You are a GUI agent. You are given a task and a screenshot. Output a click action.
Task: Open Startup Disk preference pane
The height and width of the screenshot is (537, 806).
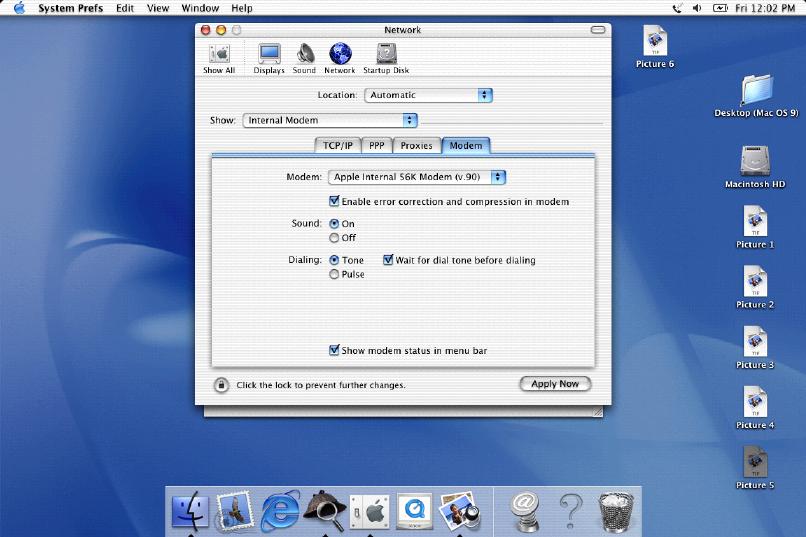[x=386, y=59]
